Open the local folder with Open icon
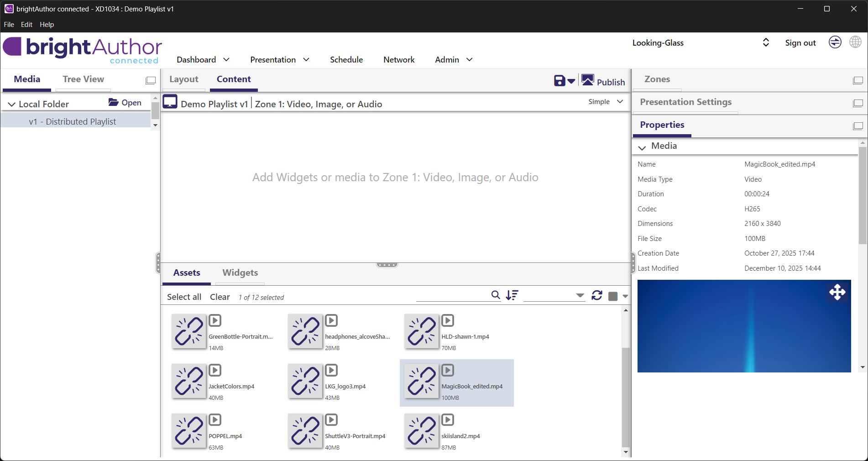The width and height of the screenshot is (868, 461). coord(125,103)
